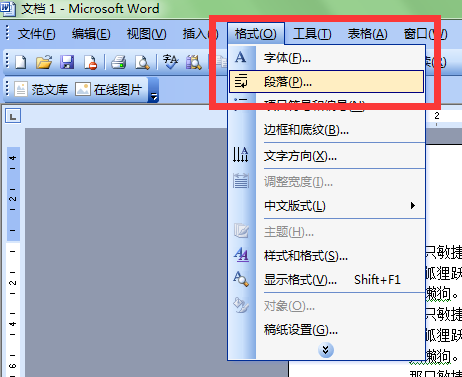This screenshot has width=462, height=377.
Task: Open the 文件(F) menu
Action: click(36, 34)
